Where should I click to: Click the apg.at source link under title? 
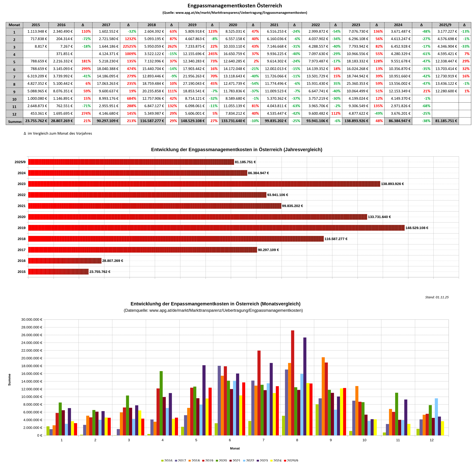[x=241, y=13]
